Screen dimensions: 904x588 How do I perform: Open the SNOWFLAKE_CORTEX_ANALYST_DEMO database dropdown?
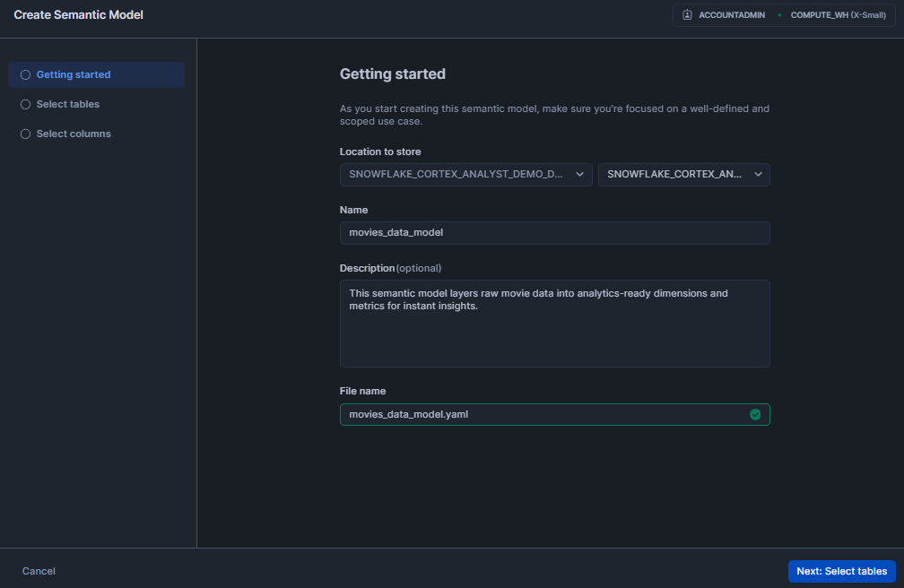tap(465, 174)
